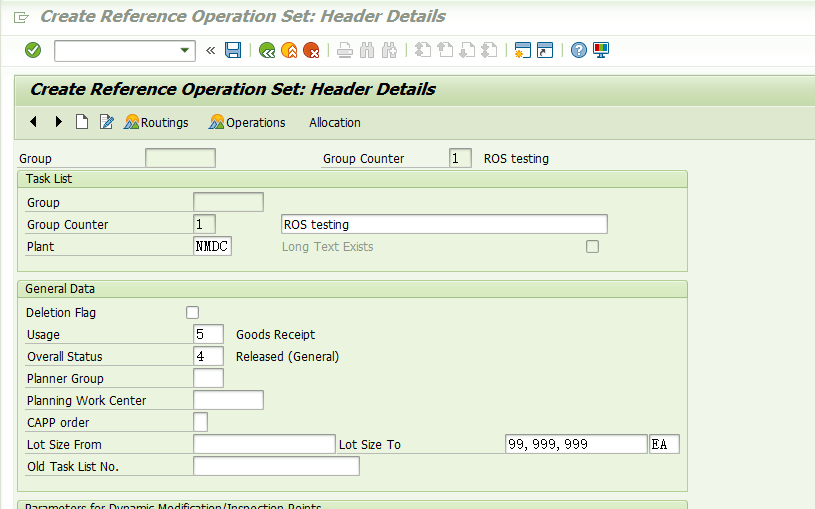Click the Previous Page icon
The height and width of the screenshot is (509, 815).
click(445, 50)
